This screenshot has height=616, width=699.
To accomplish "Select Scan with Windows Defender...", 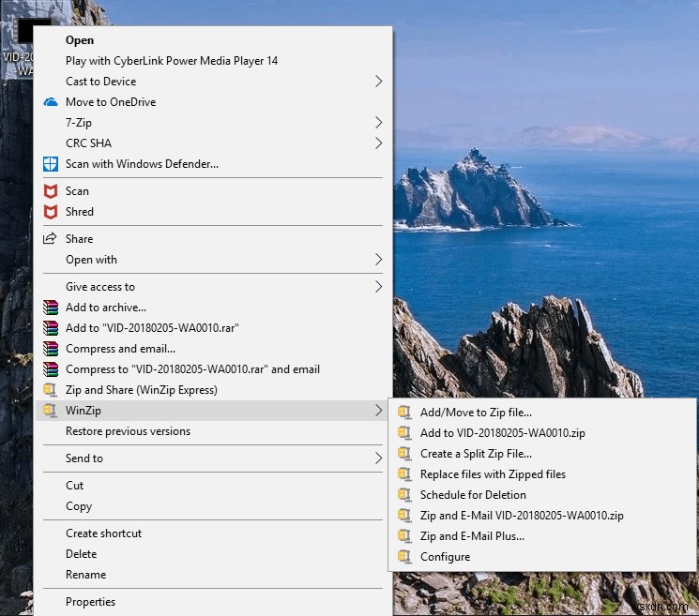I will tap(213, 164).
